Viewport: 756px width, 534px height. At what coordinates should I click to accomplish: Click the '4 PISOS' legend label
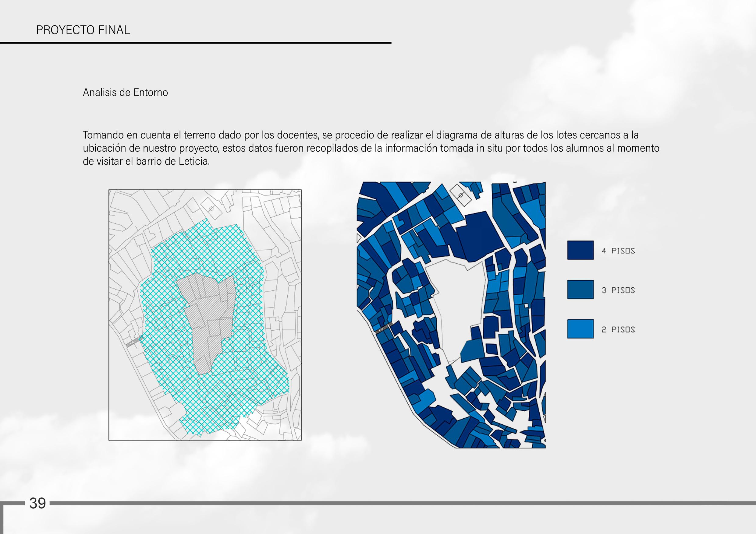618,251
